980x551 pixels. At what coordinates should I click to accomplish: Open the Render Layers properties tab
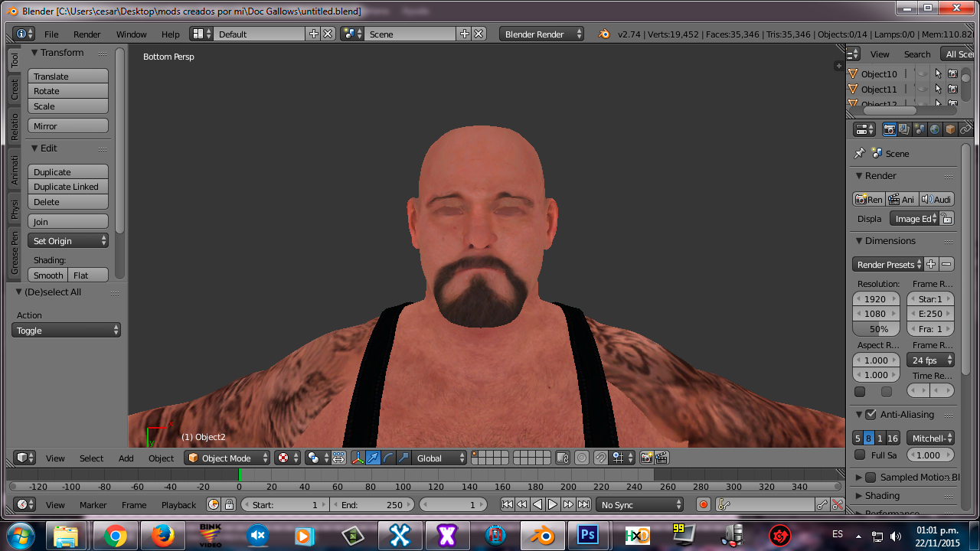904,129
